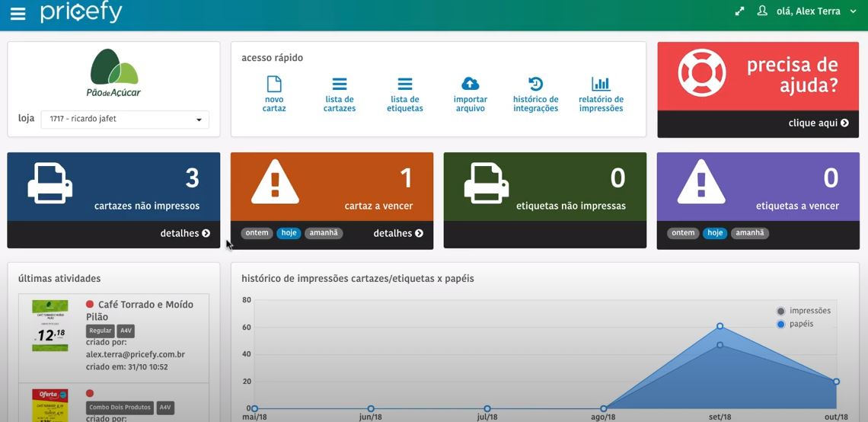Toggle fullscreen with the expand arrows icon

click(739, 11)
